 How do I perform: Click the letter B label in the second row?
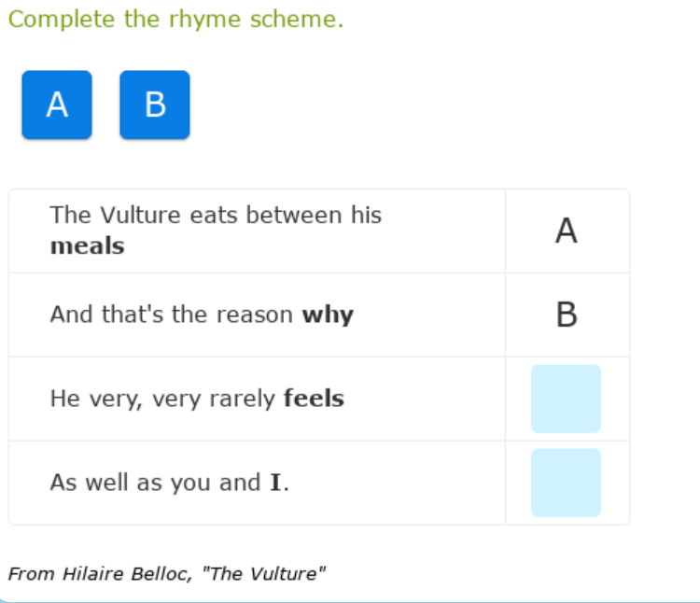(x=567, y=316)
